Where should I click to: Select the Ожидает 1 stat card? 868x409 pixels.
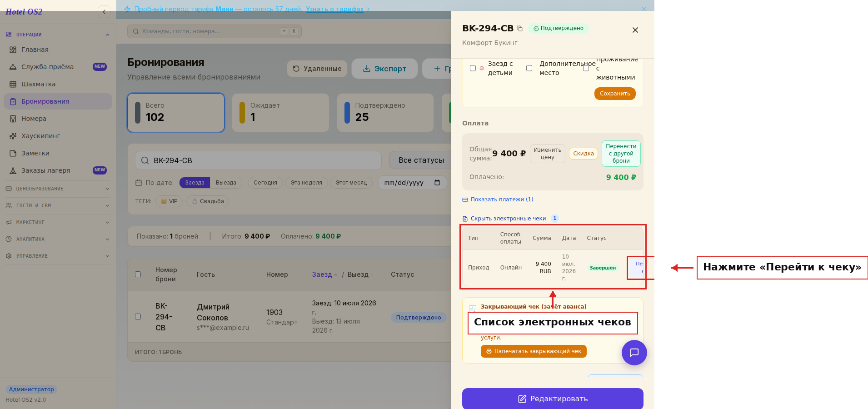280,113
